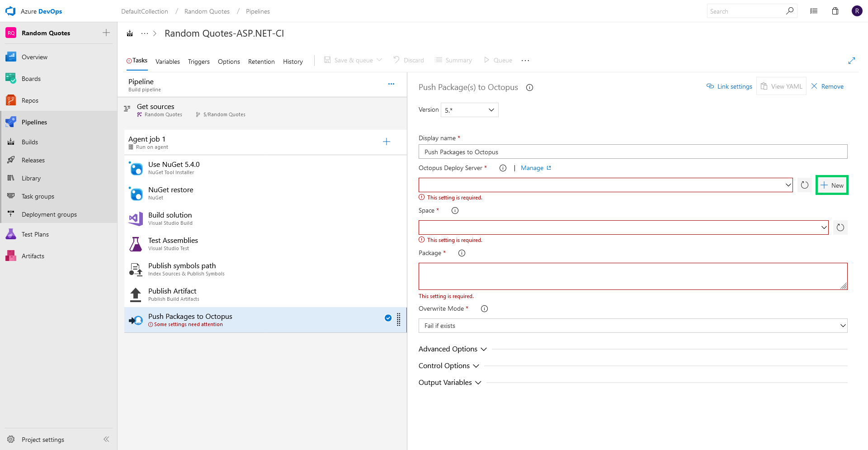Open Task groups in sidebar
The width and height of the screenshot is (868, 450).
[x=38, y=196]
